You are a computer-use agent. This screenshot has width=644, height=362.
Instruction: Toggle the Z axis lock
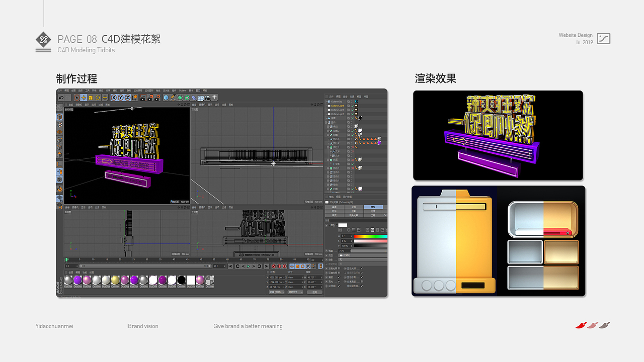tap(127, 98)
